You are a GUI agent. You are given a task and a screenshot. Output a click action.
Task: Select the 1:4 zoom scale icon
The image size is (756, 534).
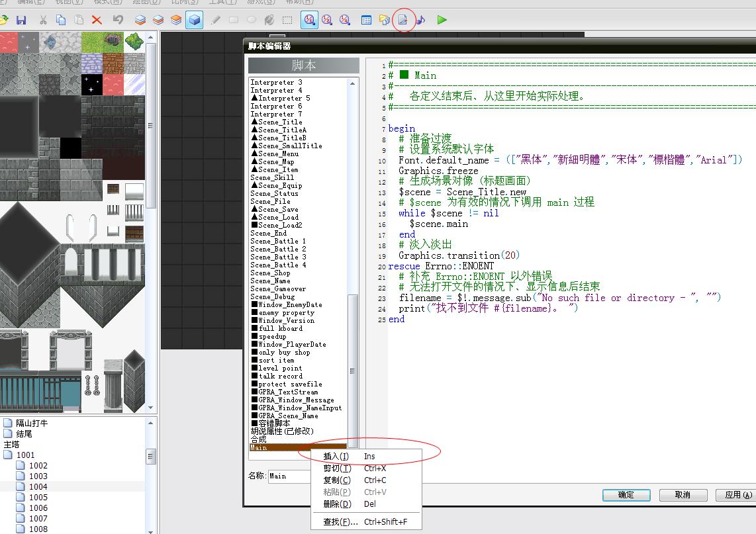click(345, 21)
